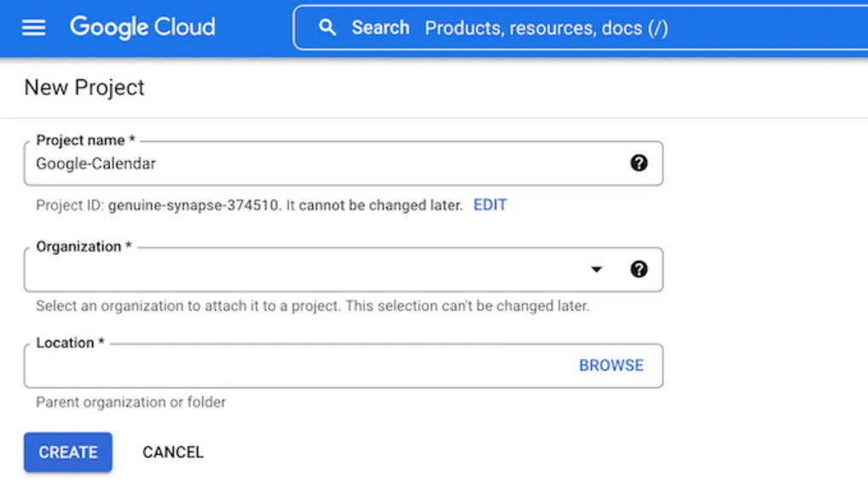Viewport: 868px width, 487px height.
Task: Open the hamburger navigation menu
Action: 34,27
